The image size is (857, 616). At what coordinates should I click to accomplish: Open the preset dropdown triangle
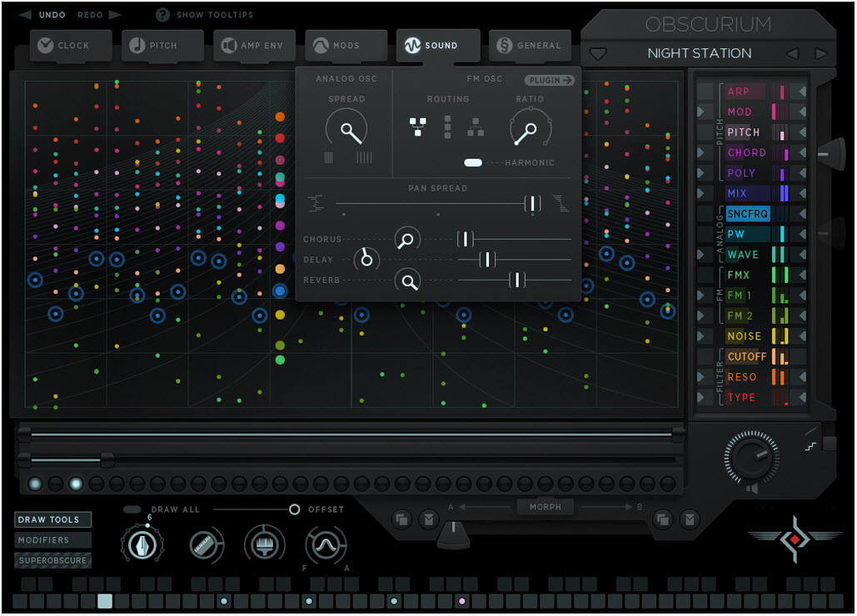coord(598,54)
